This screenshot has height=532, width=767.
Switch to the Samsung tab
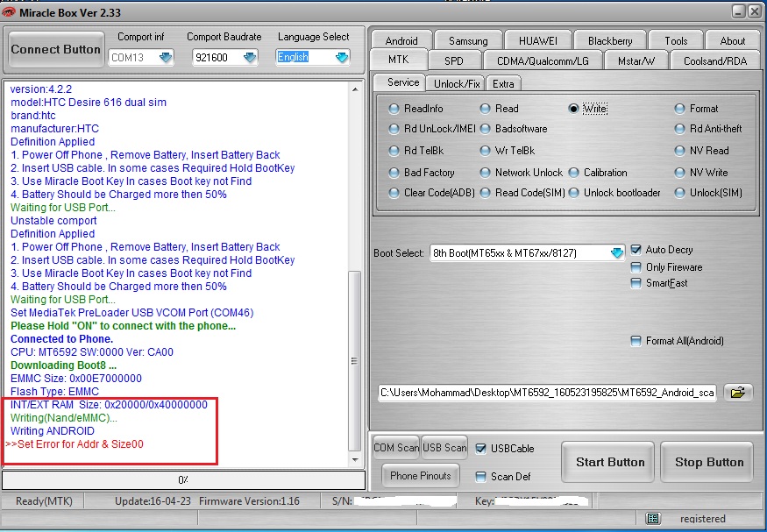click(468, 40)
